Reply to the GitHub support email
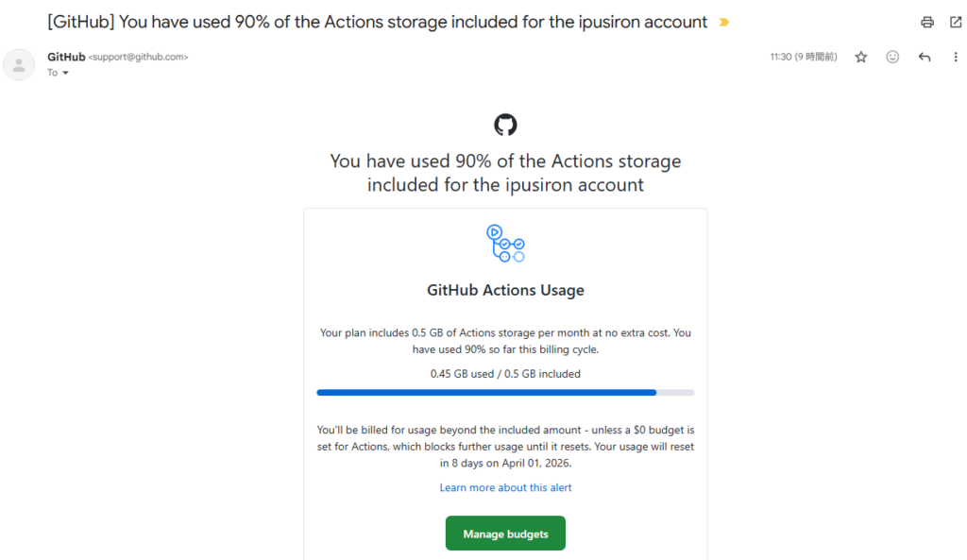Viewport: 967px width, 560px height. (x=925, y=58)
